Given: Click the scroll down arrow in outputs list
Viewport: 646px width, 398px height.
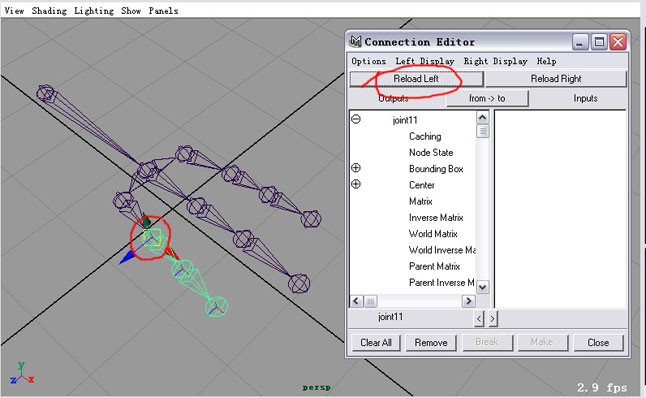Looking at the screenshot, I should pos(482,287).
